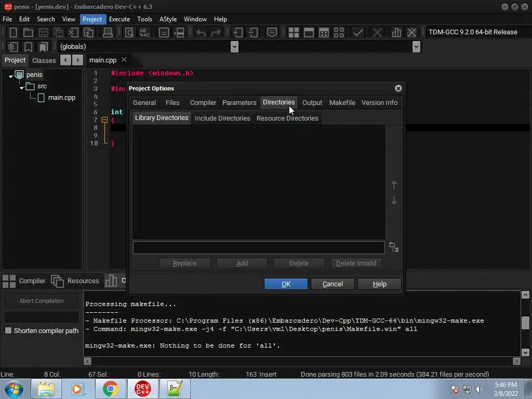Switch to the Parameters tab

pyautogui.click(x=239, y=102)
